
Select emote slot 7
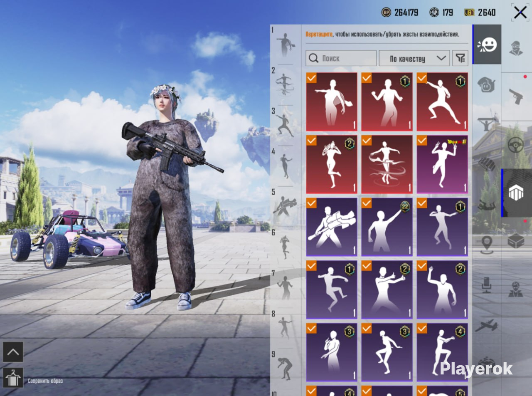[x=286, y=287]
